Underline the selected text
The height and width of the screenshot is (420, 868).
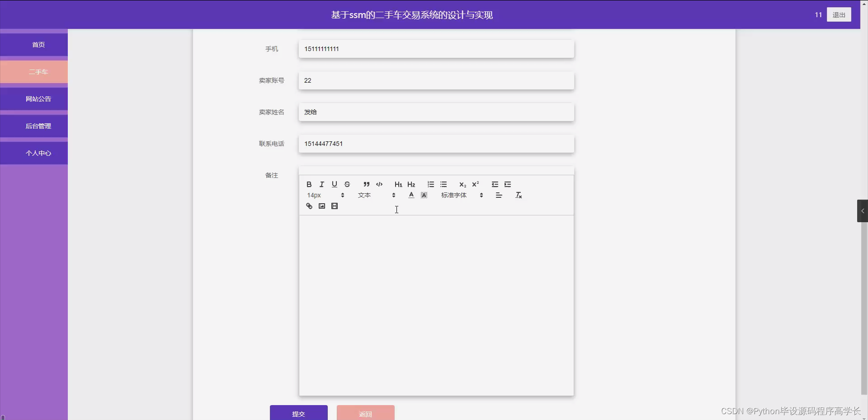(334, 184)
